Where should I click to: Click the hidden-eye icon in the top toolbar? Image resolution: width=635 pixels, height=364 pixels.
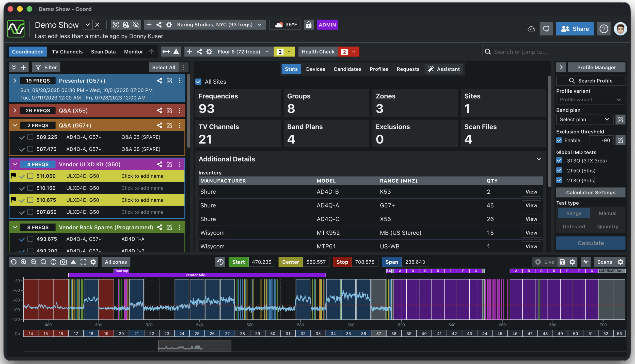pos(135,25)
